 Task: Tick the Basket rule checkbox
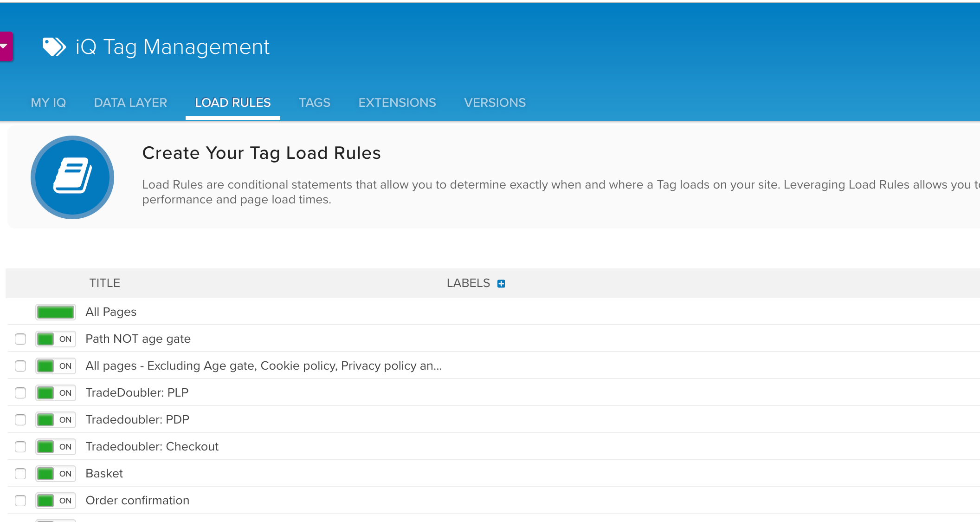tap(20, 474)
